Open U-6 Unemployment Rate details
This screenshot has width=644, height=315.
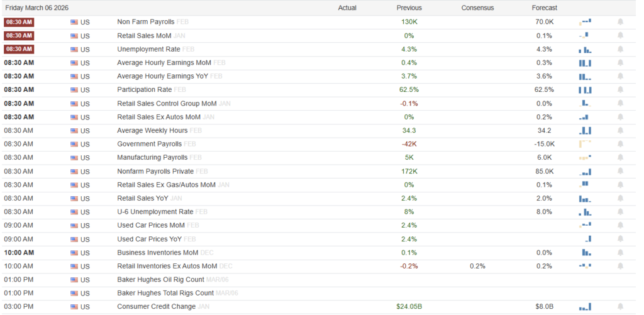tap(155, 212)
